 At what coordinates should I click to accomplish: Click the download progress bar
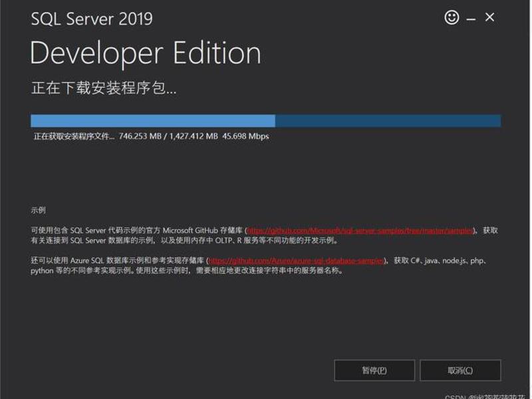click(265, 121)
